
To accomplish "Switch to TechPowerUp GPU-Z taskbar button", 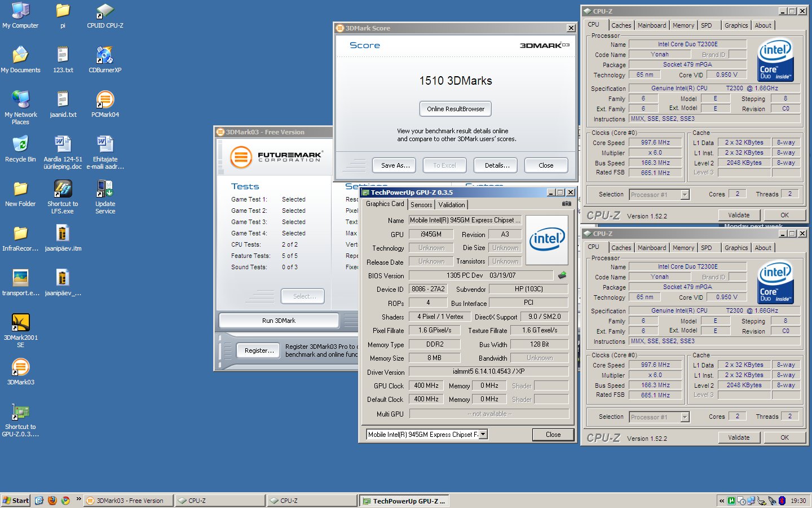I will click(404, 501).
